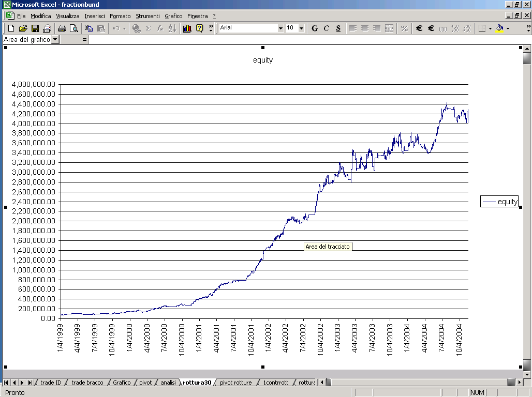Toggle underline (S) formatting

338,28
